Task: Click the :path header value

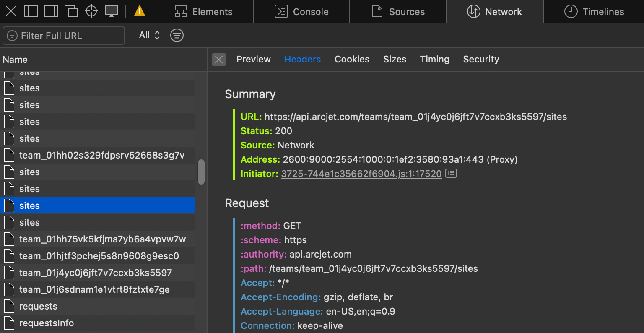Action: pos(373,268)
